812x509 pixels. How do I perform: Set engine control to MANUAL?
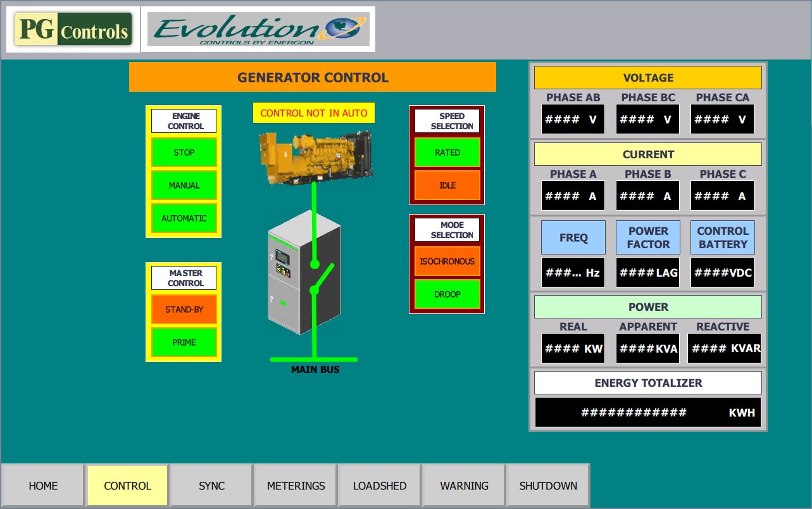(184, 185)
